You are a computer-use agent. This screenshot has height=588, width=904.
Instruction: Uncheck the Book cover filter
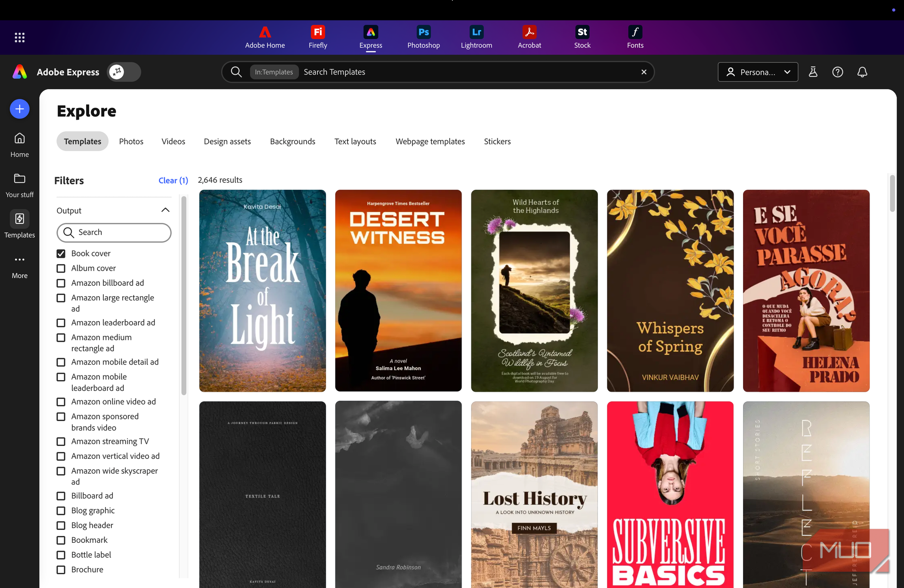pos(61,254)
